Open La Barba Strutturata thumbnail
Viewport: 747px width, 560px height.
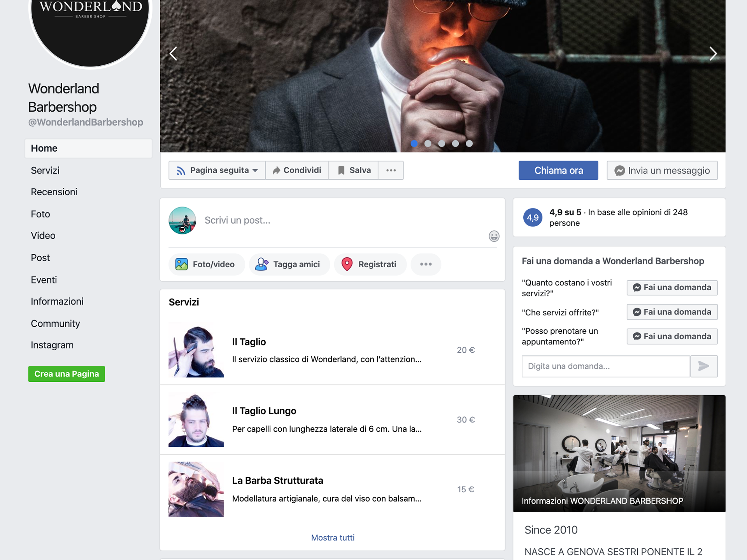[x=196, y=489]
